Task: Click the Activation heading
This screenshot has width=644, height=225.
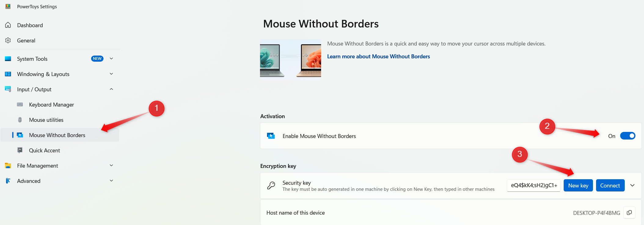Action: (x=273, y=116)
